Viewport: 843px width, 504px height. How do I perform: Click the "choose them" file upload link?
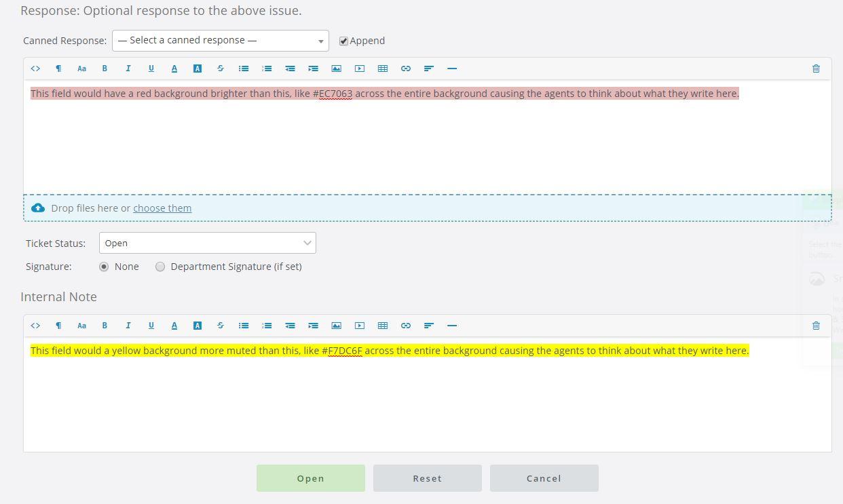coord(162,208)
